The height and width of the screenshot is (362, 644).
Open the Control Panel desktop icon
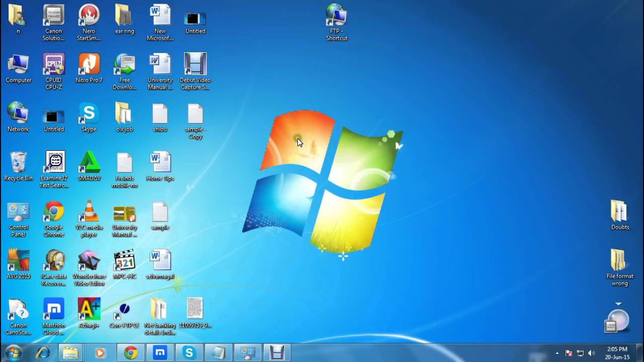coord(18,219)
